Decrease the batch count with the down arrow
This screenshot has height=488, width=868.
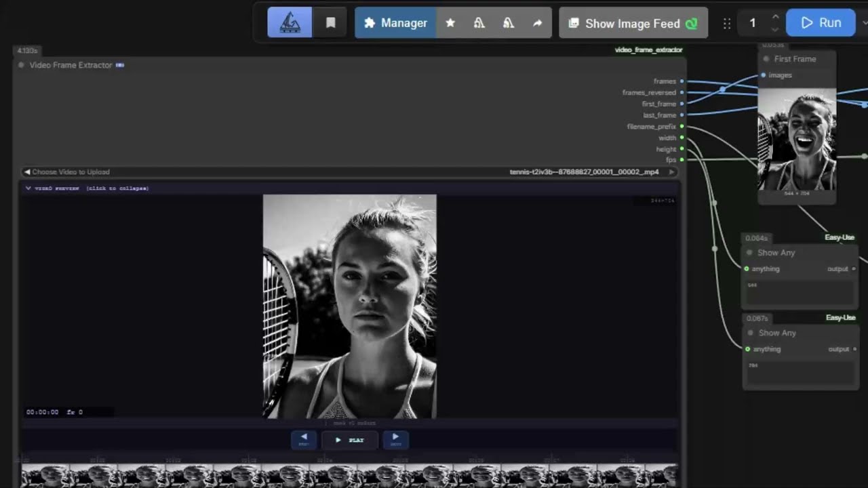click(x=775, y=29)
